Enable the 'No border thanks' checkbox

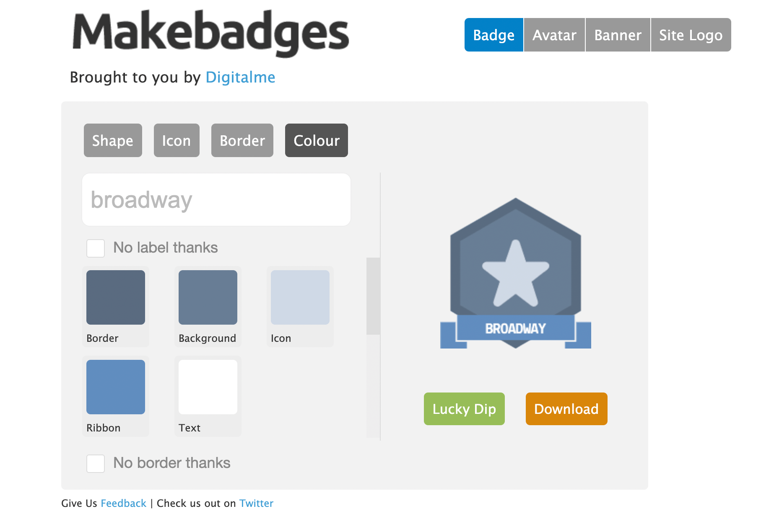tap(96, 464)
